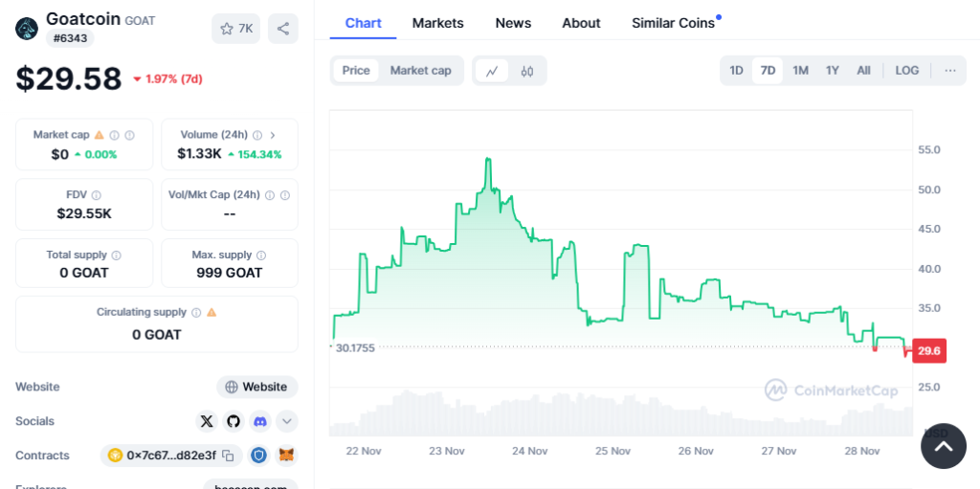Click the shield icon beside the contract

(259, 456)
